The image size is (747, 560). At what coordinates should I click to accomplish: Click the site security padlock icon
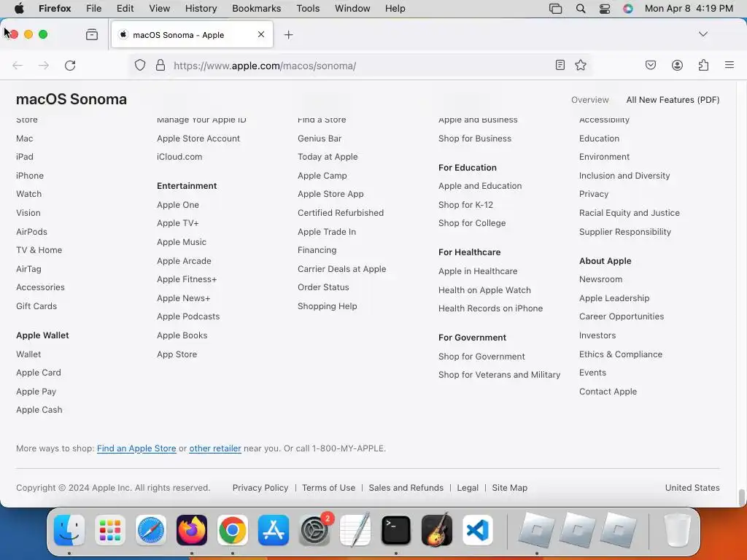click(160, 65)
